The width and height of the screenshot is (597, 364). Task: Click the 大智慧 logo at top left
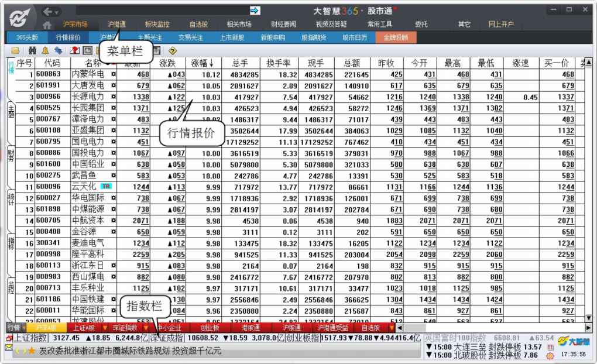pos(20,18)
